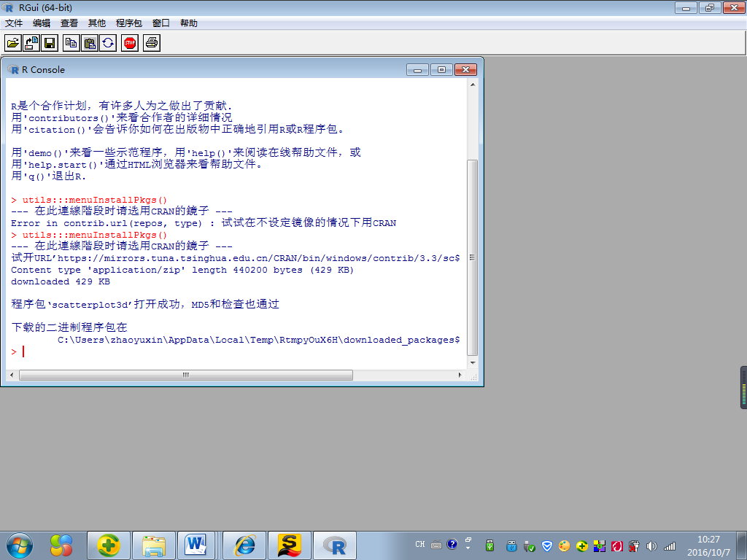
Task: Click the keyboard icon in language bar
Action: pos(436,544)
